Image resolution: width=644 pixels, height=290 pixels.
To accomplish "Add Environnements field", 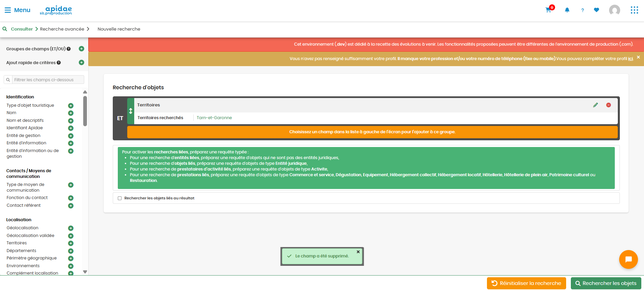I will [x=71, y=266].
